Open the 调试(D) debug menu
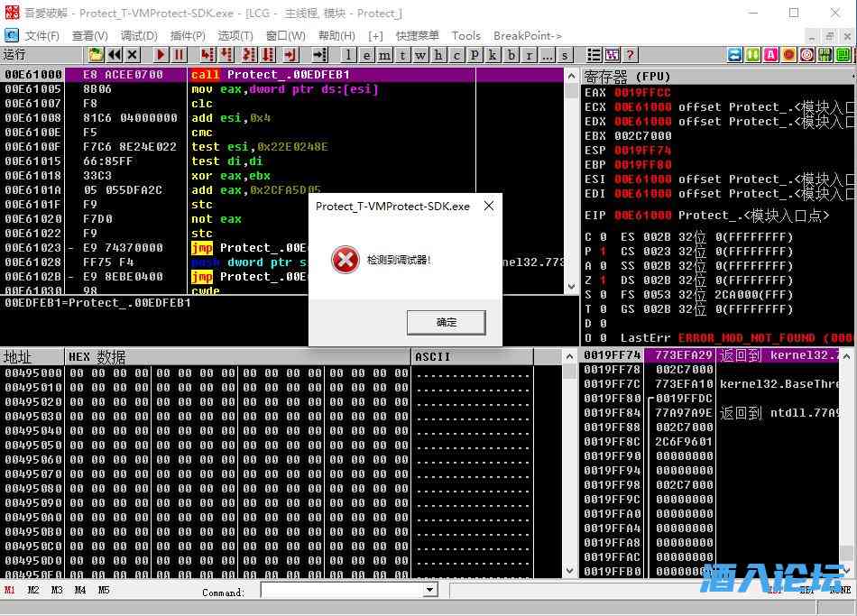Image resolution: width=857 pixels, height=616 pixels. [139, 36]
